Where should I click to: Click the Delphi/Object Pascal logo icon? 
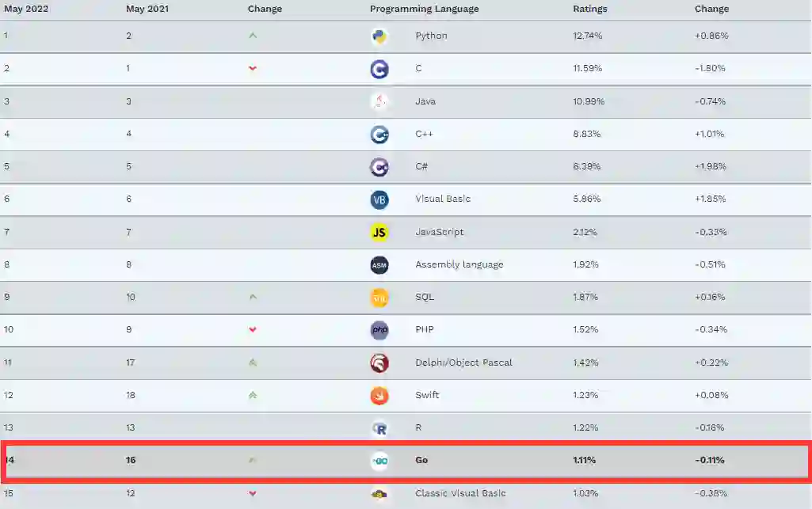379,363
